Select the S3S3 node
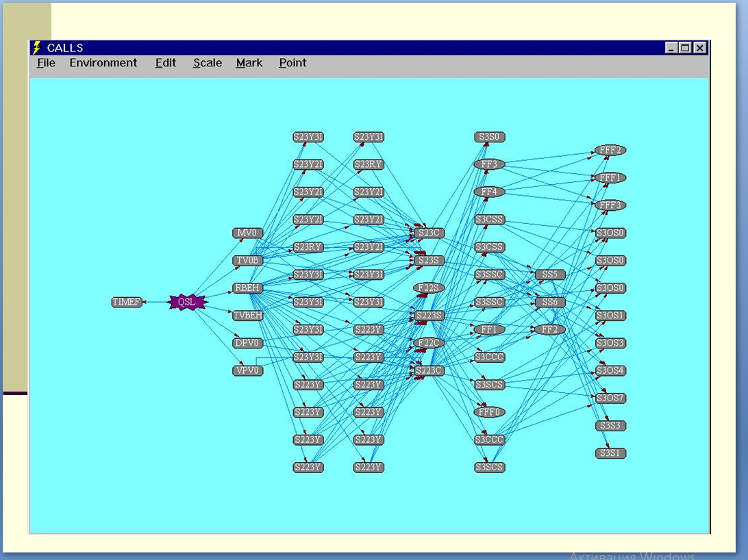Screen dimensions: 748x560 (610, 426)
